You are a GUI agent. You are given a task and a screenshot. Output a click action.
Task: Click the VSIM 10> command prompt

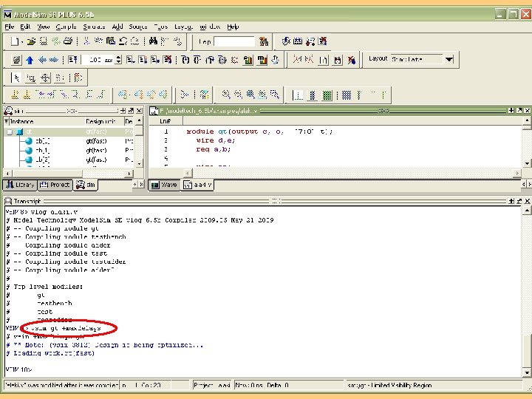(18, 369)
